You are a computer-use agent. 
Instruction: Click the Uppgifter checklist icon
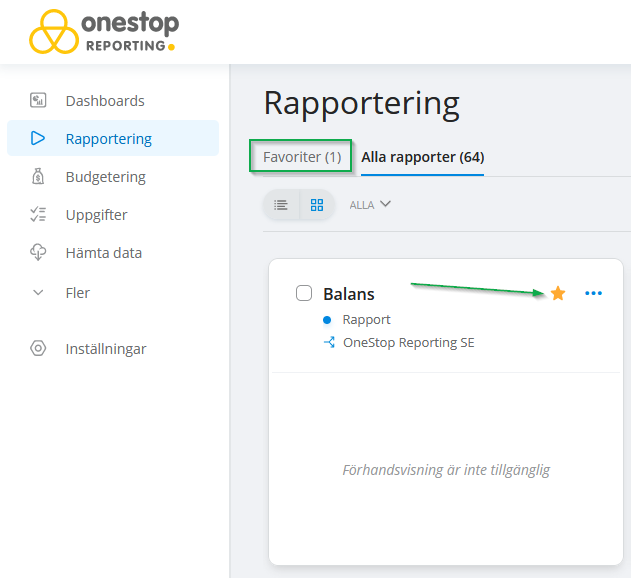38,214
